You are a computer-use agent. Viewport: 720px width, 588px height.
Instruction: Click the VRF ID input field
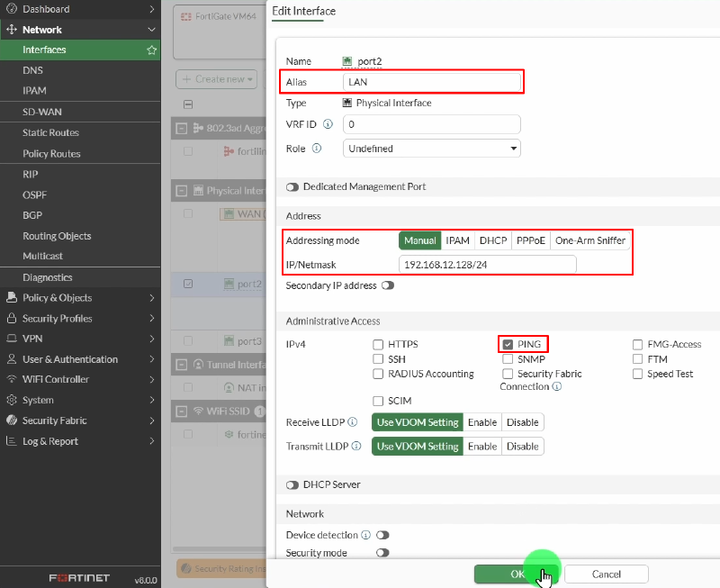(x=432, y=124)
